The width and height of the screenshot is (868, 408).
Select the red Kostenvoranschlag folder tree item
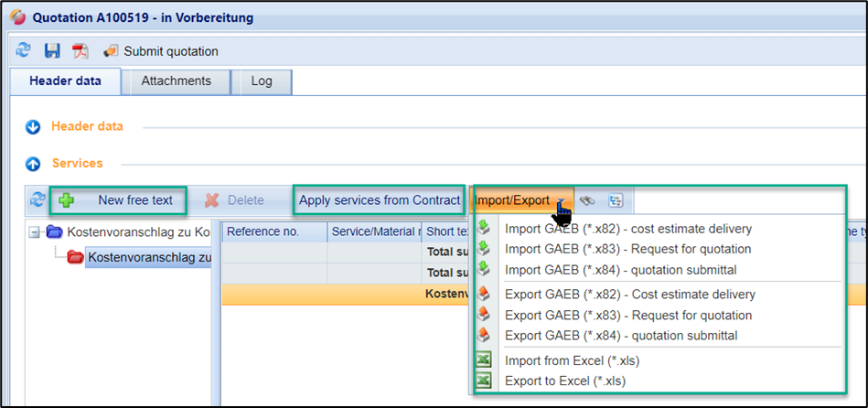tap(148, 257)
